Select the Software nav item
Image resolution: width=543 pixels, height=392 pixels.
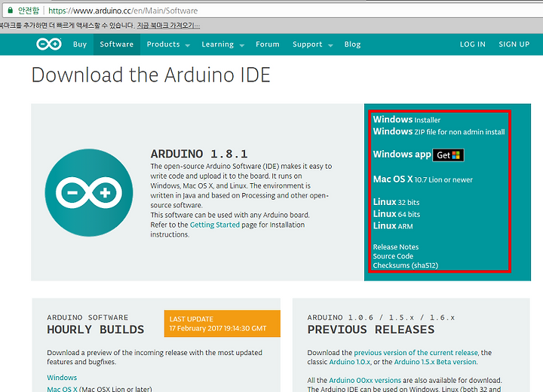pyautogui.click(x=117, y=44)
